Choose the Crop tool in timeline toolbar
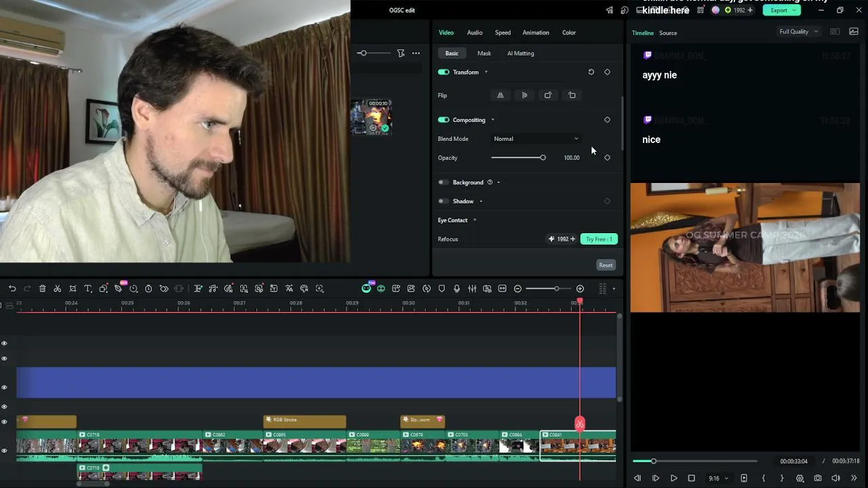Image resolution: width=868 pixels, height=488 pixels. pyautogui.click(x=73, y=289)
